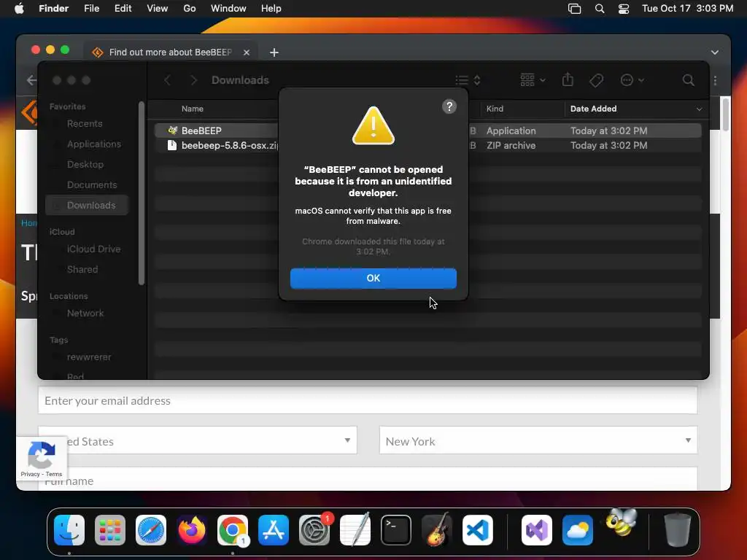Select the rewwrerer tag in sidebar

(89, 357)
